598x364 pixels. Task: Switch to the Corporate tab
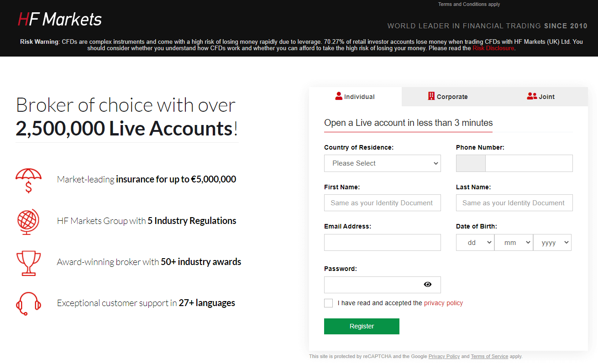pyautogui.click(x=448, y=97)
